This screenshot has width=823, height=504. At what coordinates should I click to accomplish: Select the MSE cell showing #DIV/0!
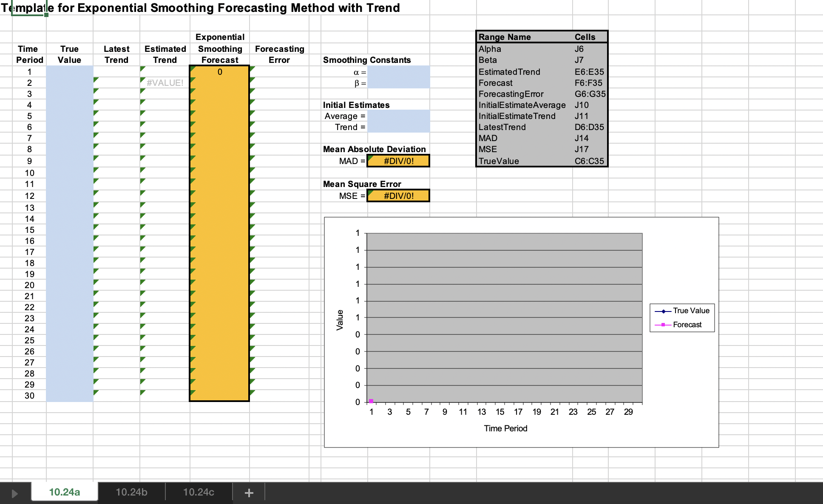click(x=398, y=195)
